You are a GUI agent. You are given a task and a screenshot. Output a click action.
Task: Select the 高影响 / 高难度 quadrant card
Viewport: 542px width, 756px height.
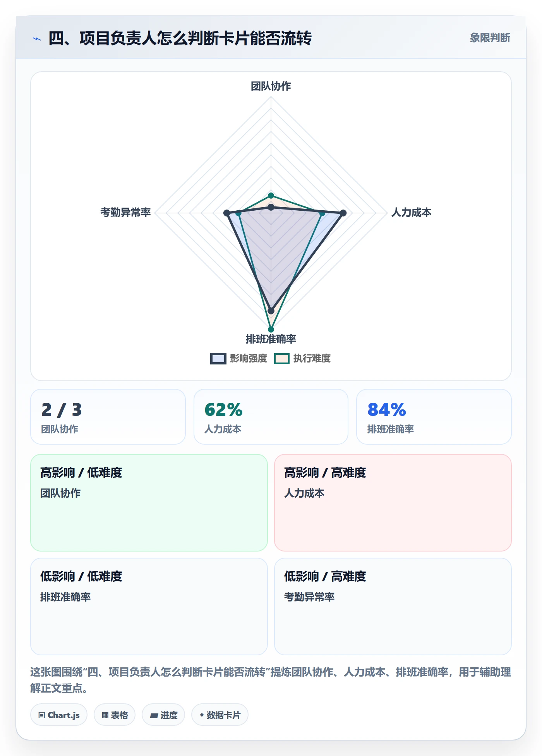coord(393,503)
